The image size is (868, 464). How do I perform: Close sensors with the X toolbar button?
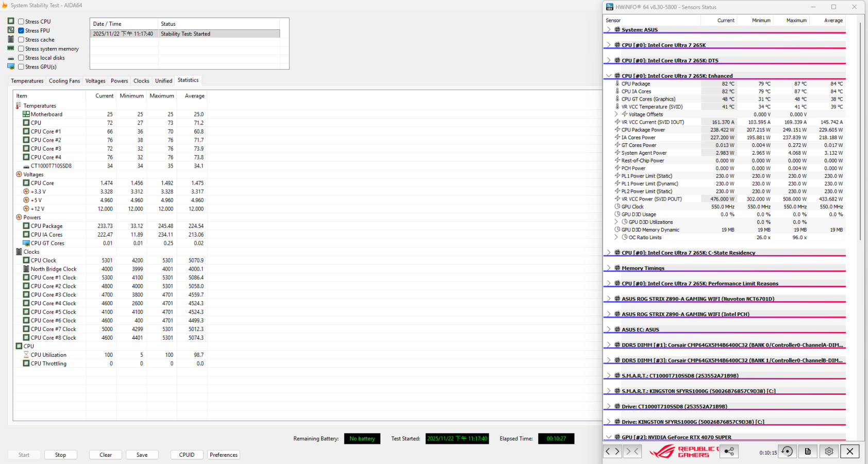point(849,452)
